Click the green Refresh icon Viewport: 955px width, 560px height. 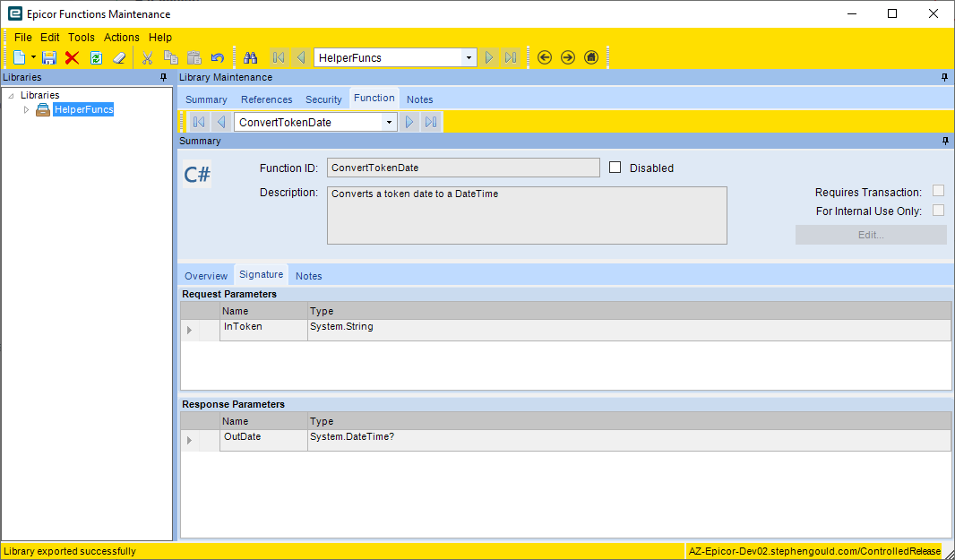tap(96, 58)
